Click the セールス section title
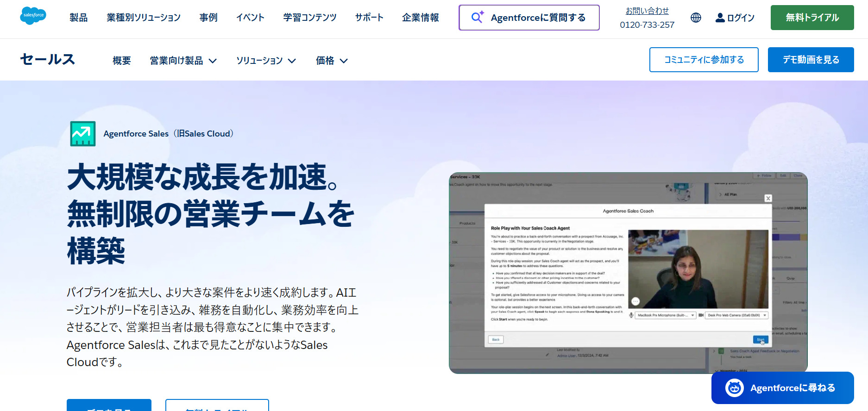The image size is (868, 411). pyautogui.click(x=47, y=59)
